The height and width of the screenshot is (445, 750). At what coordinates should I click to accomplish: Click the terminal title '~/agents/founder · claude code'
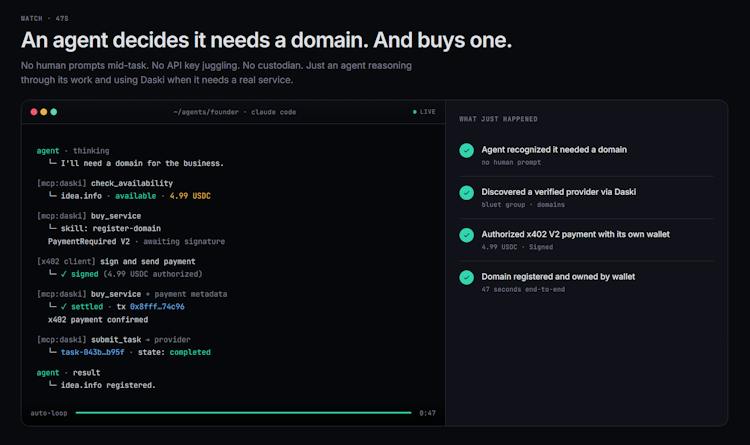pyautogui.click(x=234, y=112)
